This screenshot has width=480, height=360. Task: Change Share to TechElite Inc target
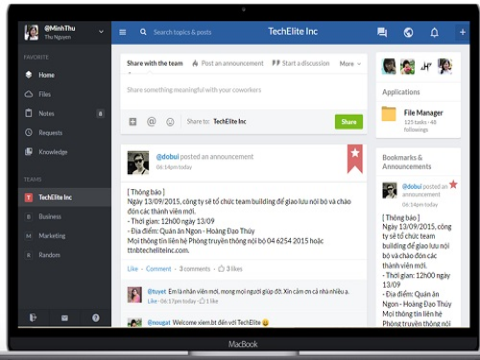[230, 122]
